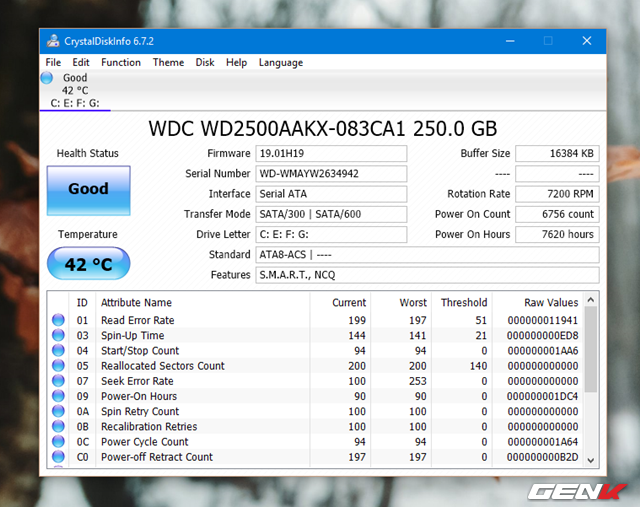Screen dimensions: 640x507
Task: Click raw value 000000000B2D
Action: coord(542,456)
